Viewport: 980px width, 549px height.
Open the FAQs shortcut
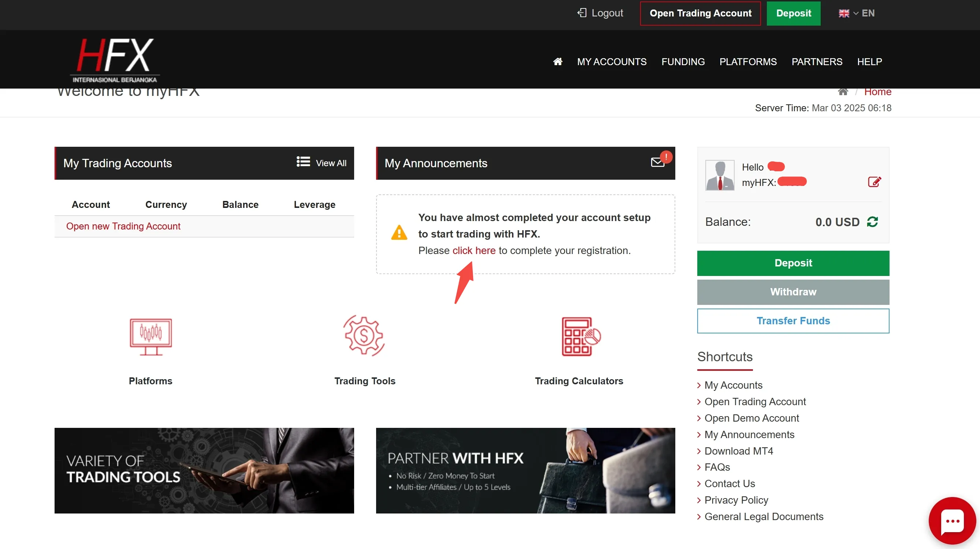[717, 467]
